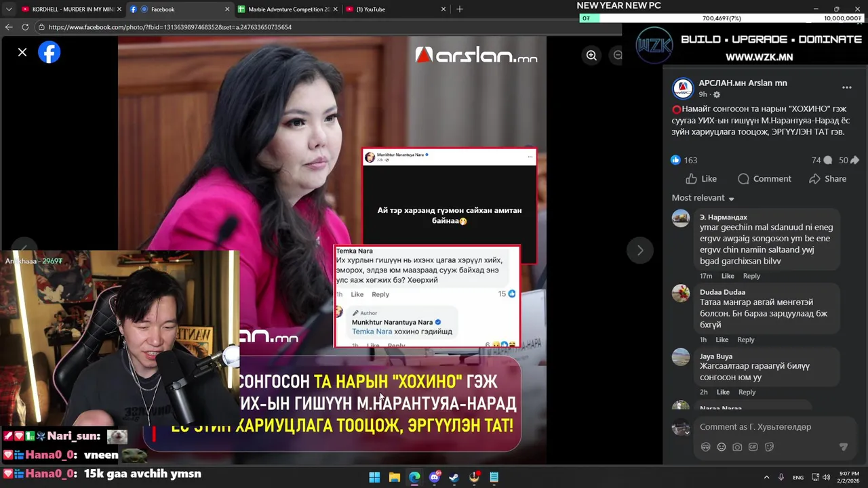Expand the Most relevant comment sorting dropdown
Viewport: 868px width, 488px height.
click(x=703, y=198)
